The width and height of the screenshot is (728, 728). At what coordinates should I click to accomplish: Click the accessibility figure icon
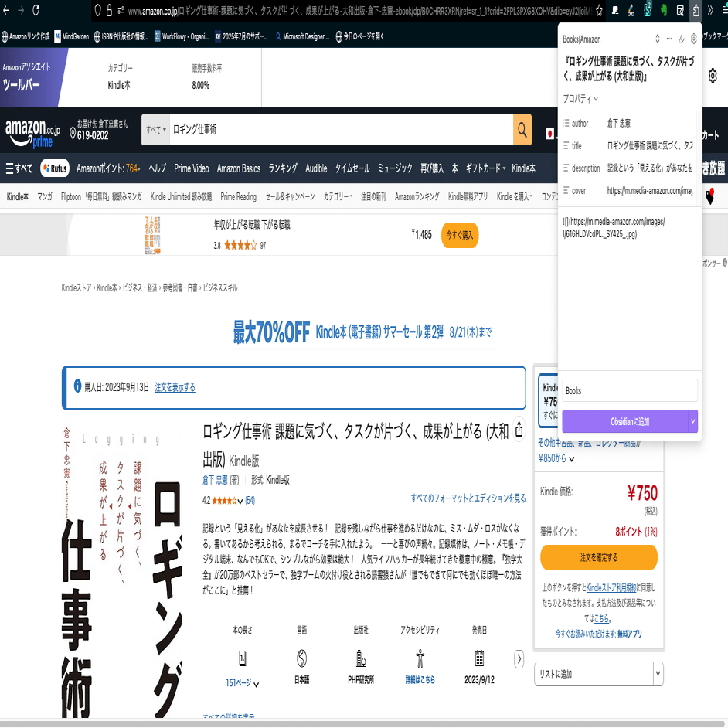coord(420,658)
